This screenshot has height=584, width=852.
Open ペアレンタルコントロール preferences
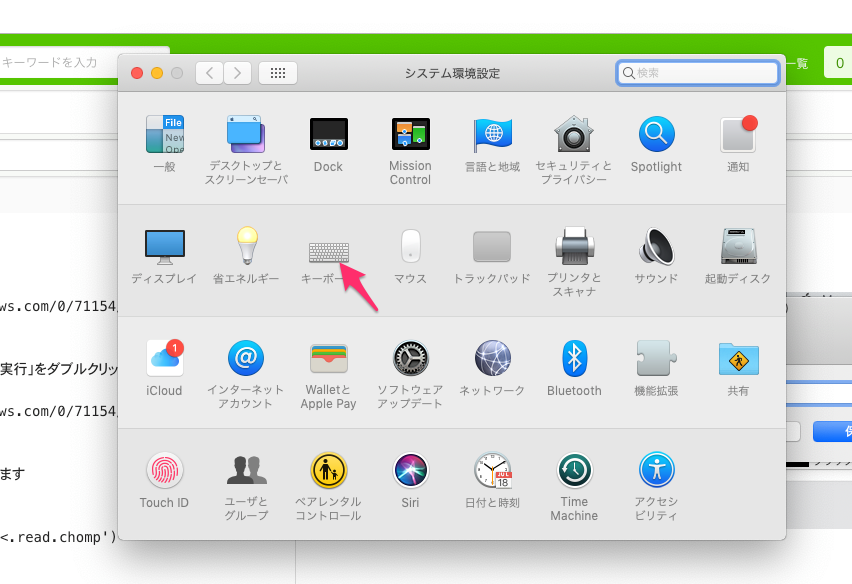click(x=329, y=470)
